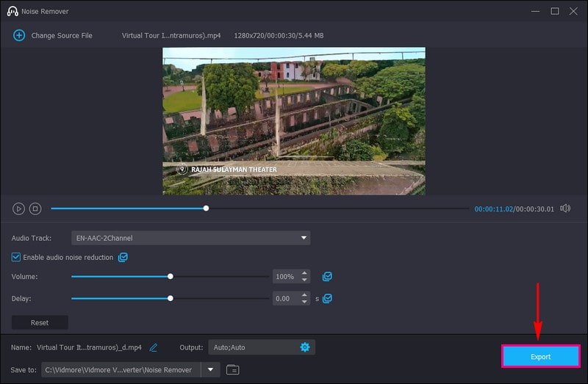Click the apply-to-all icon beside noise reduction
The width and height of the screenshot is (588, 384).
point(123,257)
